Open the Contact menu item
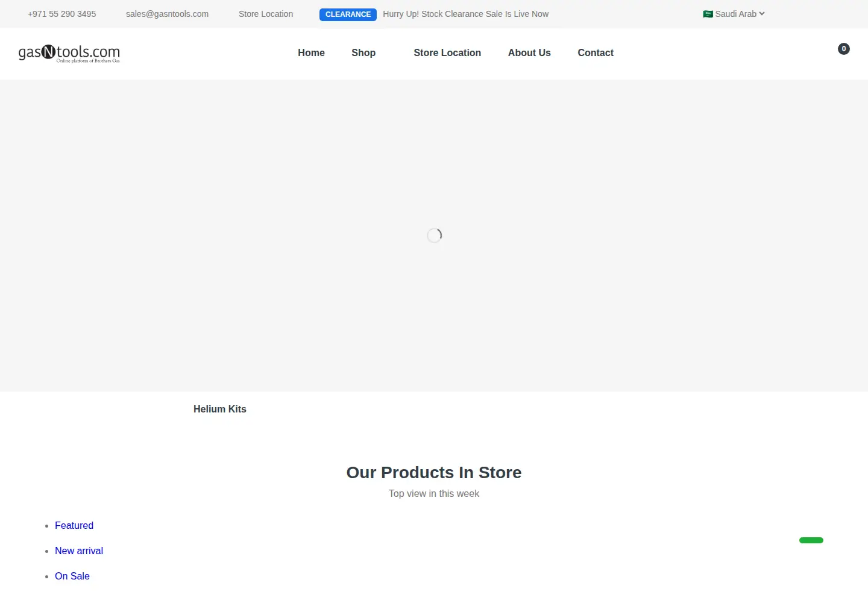The image size is (868, 603). (x=596, y=53)
